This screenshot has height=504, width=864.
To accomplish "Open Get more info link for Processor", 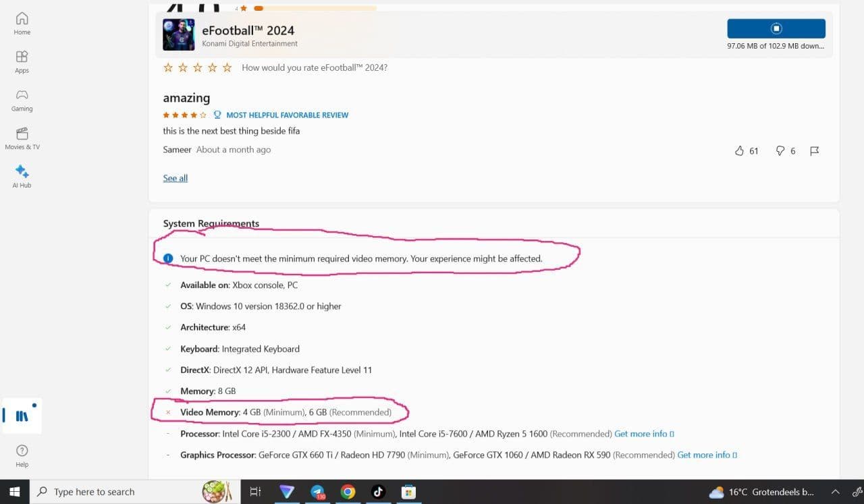I will (x=644, y=434).
